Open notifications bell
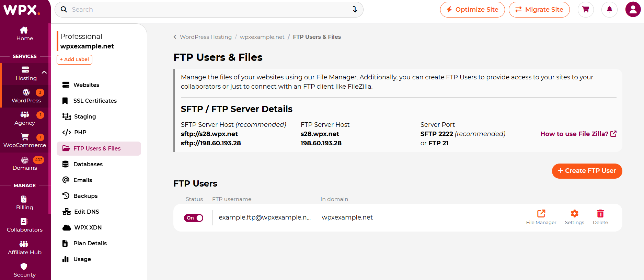This screenshot has width=644, height=280. [x=609, y=10]
